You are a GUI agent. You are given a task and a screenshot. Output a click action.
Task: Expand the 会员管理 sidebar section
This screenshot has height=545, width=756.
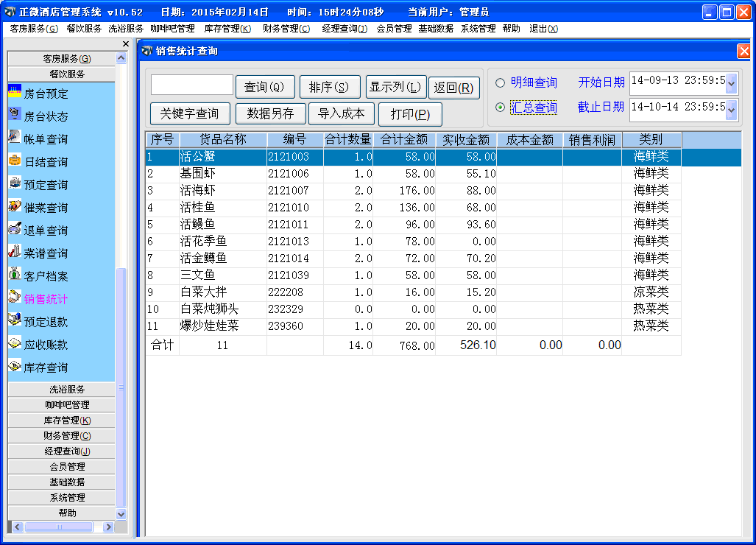click(62, 466)
